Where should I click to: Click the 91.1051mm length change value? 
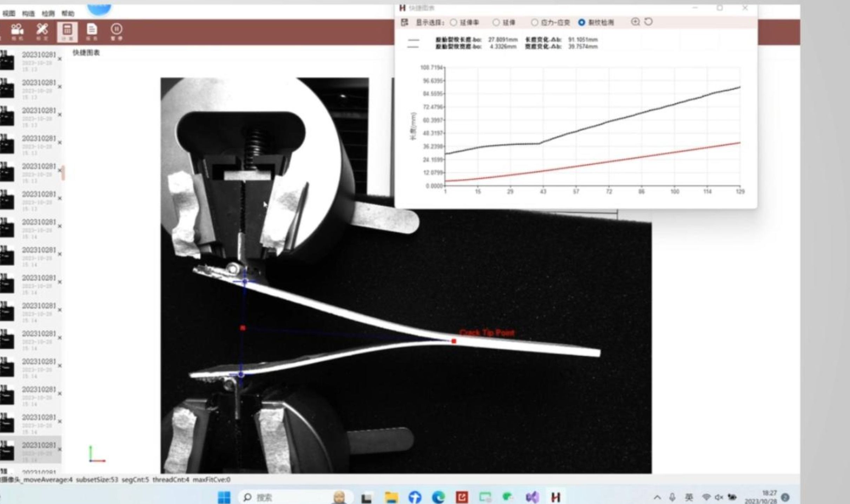click(583, 40)
